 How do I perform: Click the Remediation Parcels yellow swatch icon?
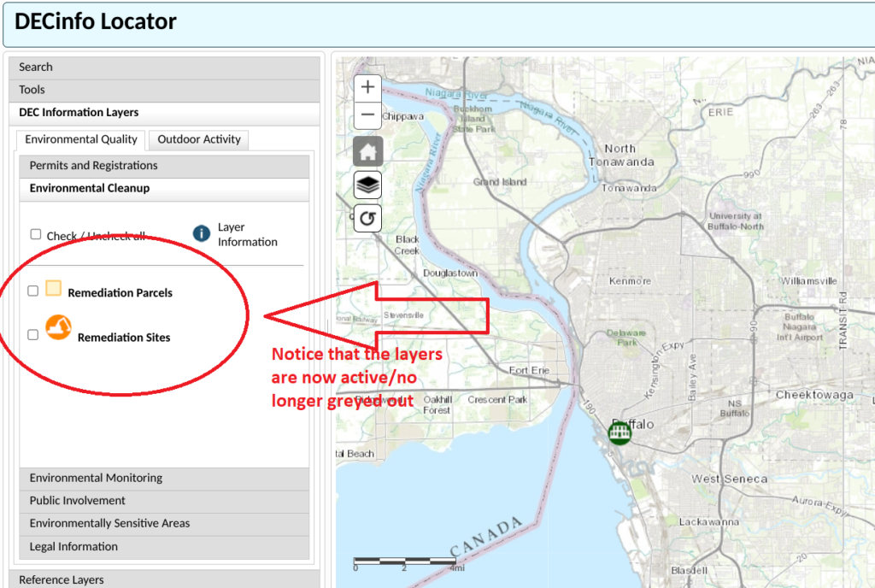pos(54,287)
